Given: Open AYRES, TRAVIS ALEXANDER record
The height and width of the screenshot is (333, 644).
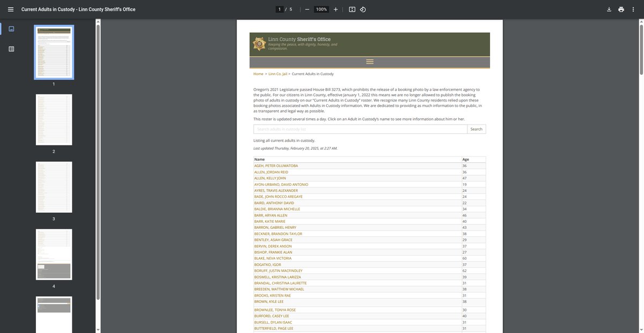Looking at the screenshot, I should (x=276, y=191).
